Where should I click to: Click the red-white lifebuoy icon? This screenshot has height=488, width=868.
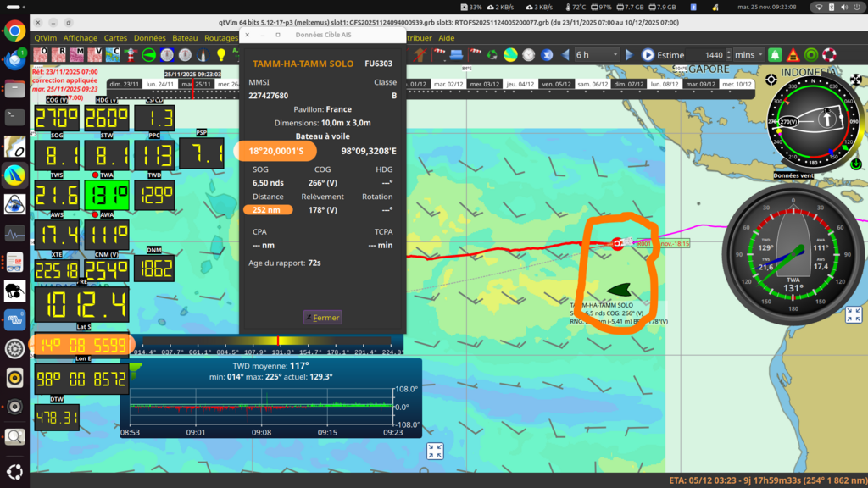(829, 55)
